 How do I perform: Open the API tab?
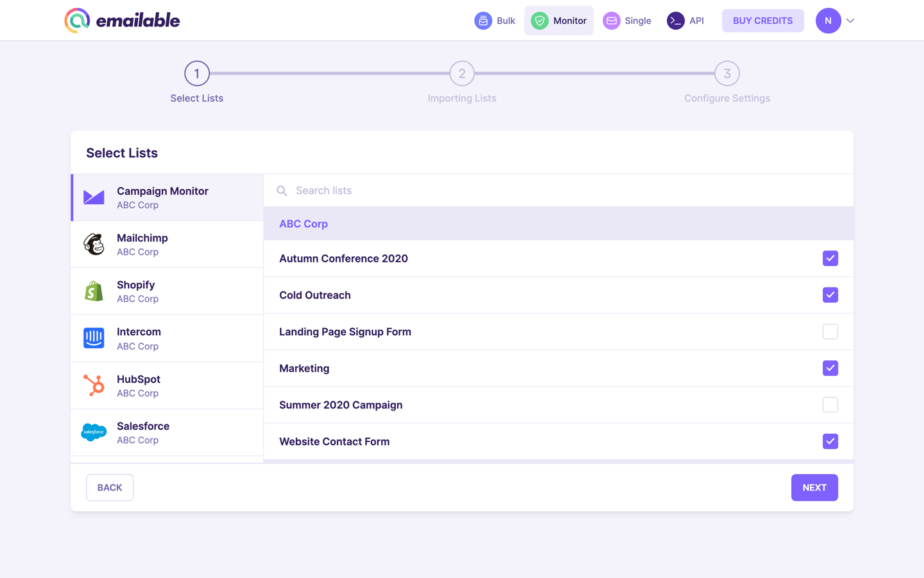(x=685, y=21)
